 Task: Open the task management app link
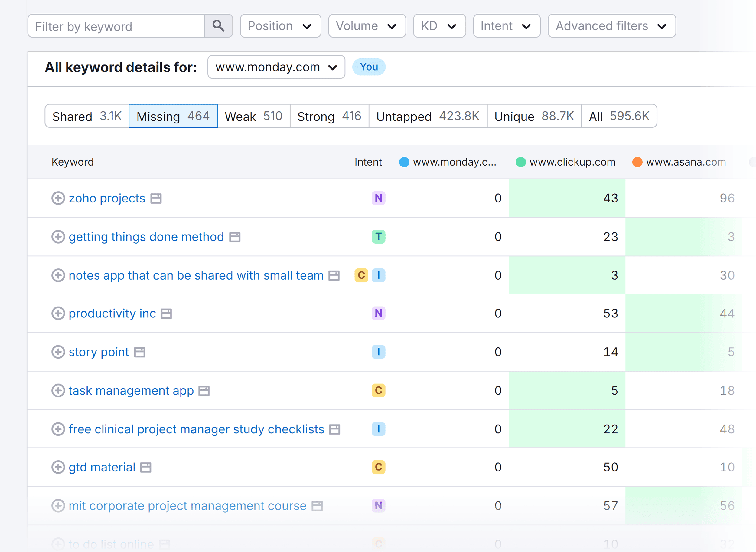pos(131,391)
